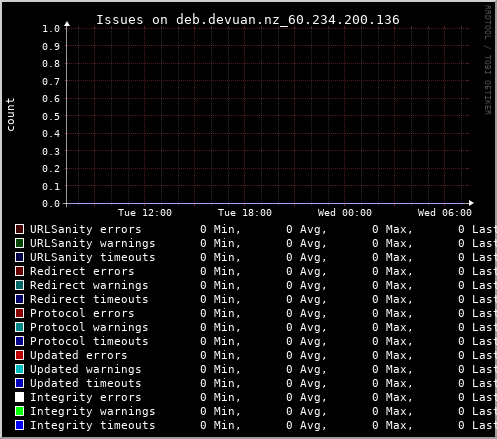Click the bright green Integrity warnings swatch
The image size is (497, 439).
pyautogui.click(x=20, y=411)
